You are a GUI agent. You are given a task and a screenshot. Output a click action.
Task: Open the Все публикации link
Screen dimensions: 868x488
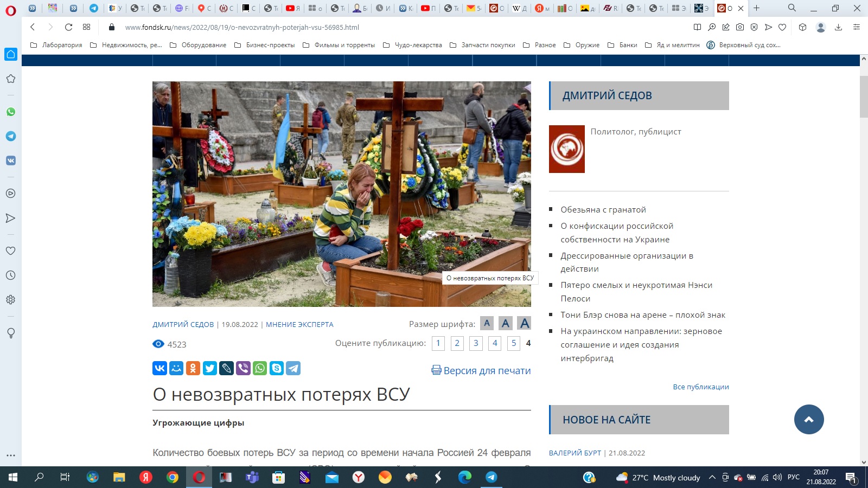700,387
